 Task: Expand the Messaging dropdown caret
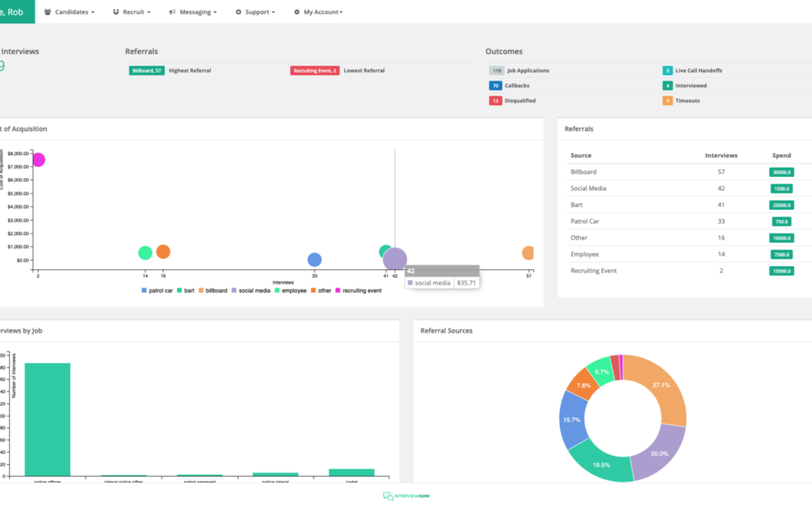[215, 13]
